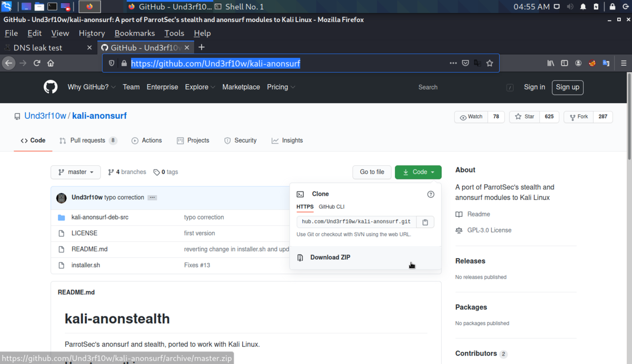Open the Bookmarks menu

pyautogui.click(x=135, y=33)
